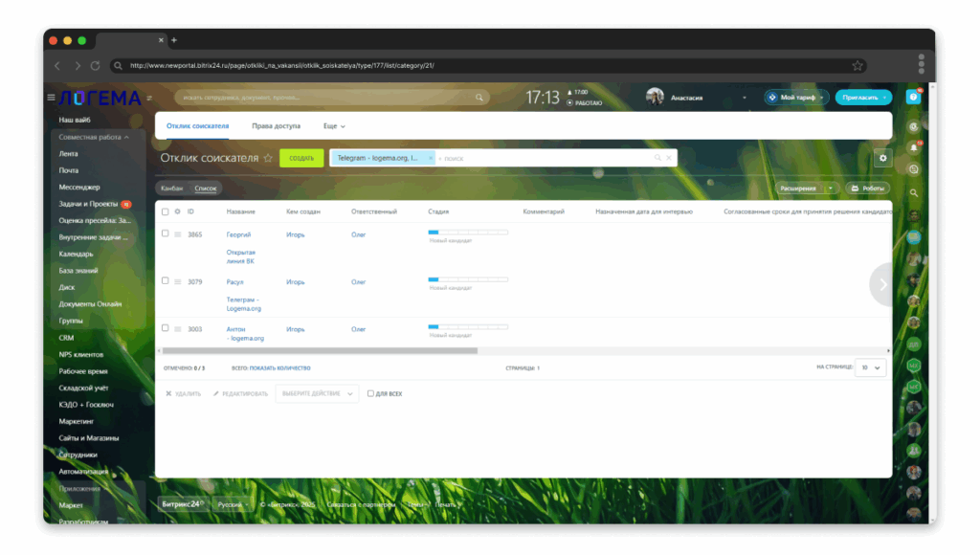The width and height of the screenshot is (980, 555).
Task: Click the big right arrow to scroll columns
Action: click(x=882, y=285)
